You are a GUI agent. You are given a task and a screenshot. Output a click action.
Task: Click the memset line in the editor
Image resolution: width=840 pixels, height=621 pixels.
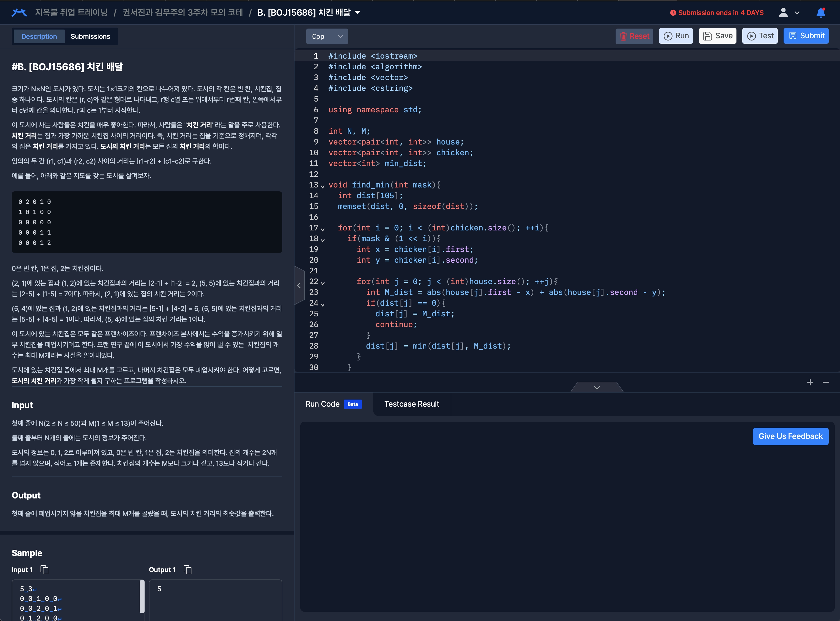pos(408,206)
